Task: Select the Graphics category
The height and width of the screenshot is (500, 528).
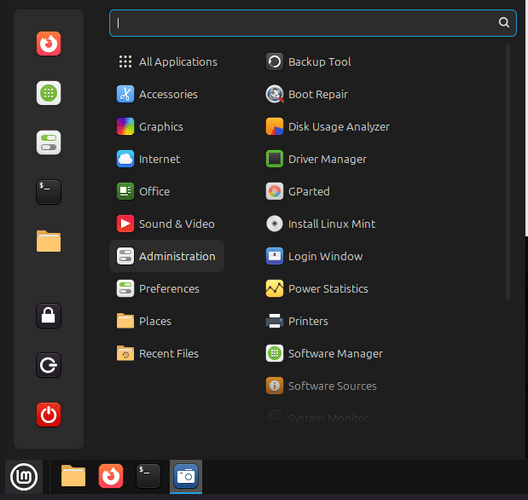Action: [167, 127]
